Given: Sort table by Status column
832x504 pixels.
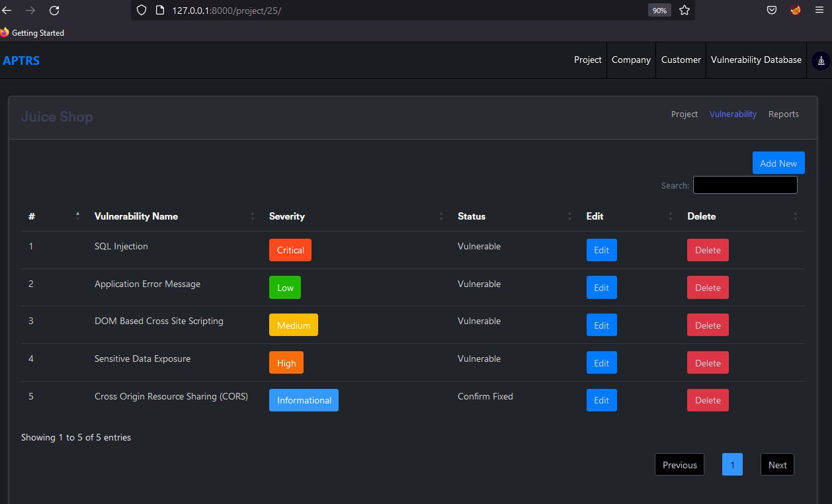Looking at the screenshot, I should (x=514, y=216).
